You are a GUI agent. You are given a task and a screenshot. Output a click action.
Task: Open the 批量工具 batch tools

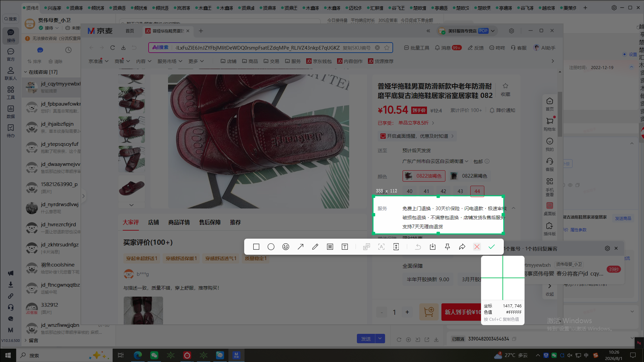click(417, 48)
